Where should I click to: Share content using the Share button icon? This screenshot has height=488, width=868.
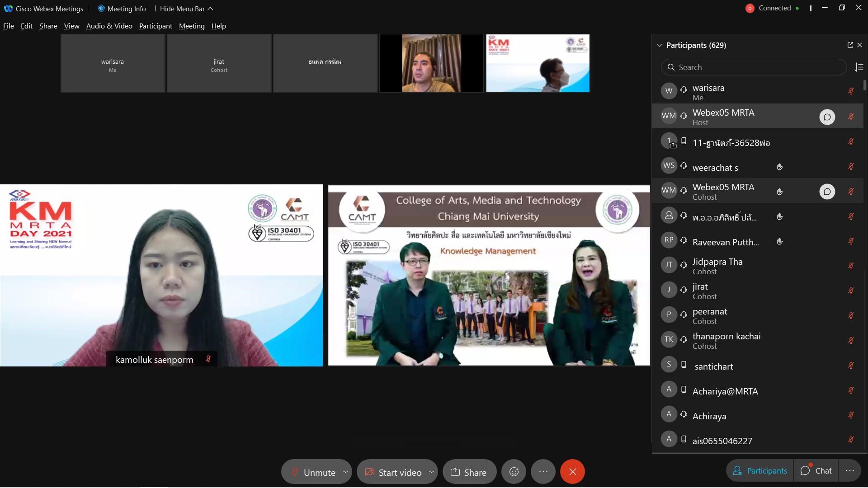(455, 471)
